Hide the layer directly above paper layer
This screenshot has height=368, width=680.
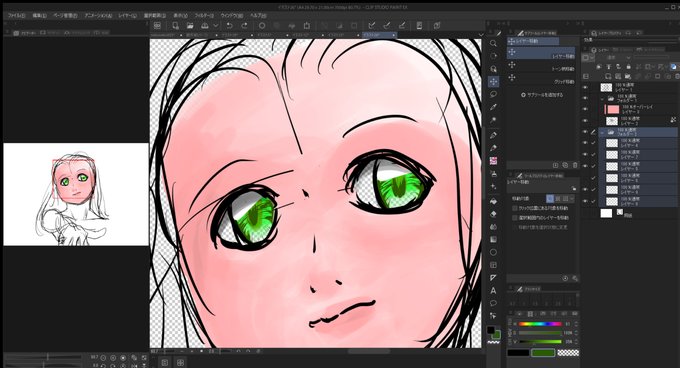pos(585,201)
